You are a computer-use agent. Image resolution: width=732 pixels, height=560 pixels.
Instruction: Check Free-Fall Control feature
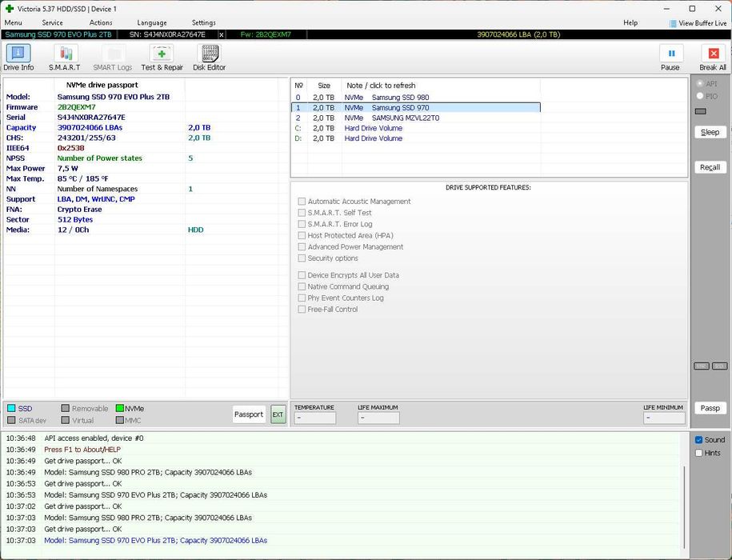tap(302, 309)
